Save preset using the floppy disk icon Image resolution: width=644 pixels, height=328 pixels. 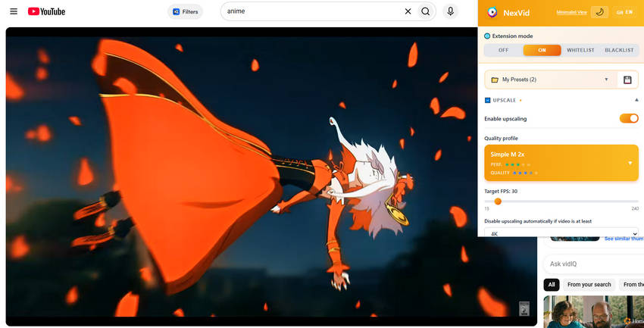click(x=627, y=80)
